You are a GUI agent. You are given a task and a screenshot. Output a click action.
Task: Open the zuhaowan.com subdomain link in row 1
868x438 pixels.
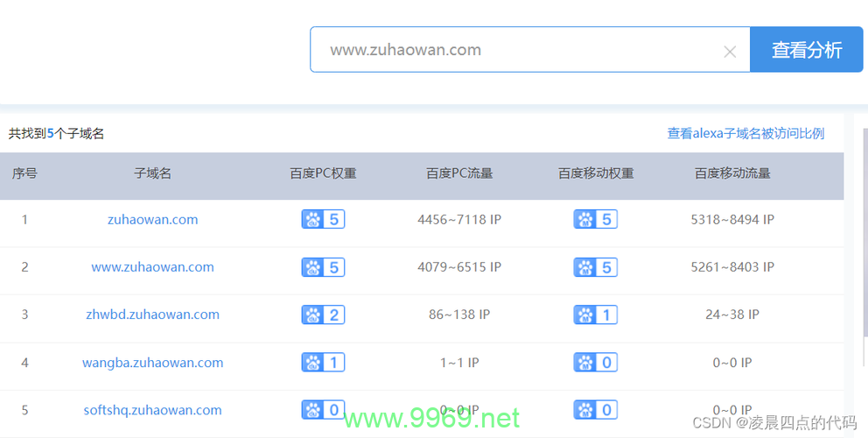click(x=153, y=220)
